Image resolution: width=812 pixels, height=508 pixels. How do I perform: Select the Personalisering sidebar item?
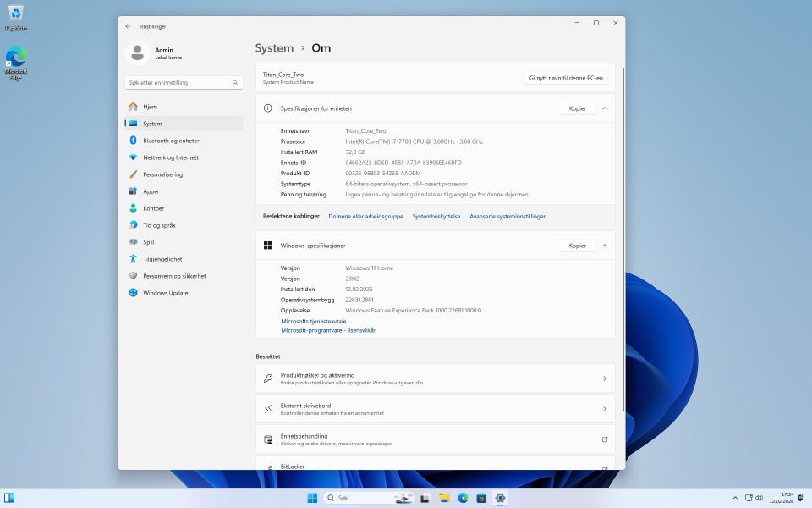click(162, 174)
